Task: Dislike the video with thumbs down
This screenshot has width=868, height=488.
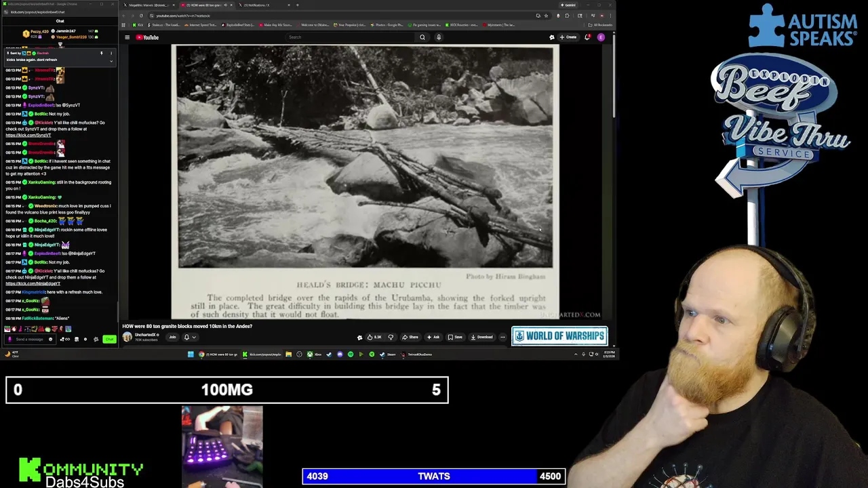Action: [x=391, y=337]
